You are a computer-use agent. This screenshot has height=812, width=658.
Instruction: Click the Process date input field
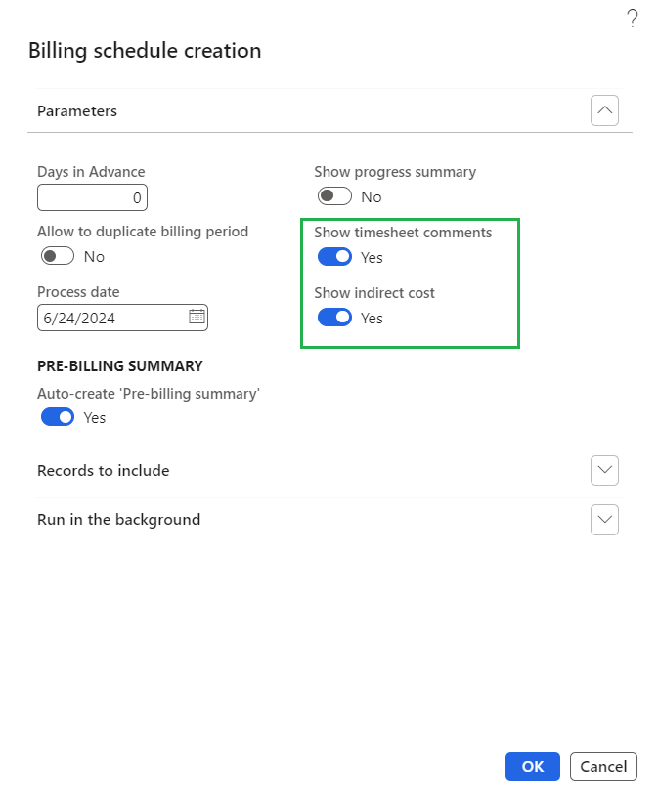(x=110, y=317)
